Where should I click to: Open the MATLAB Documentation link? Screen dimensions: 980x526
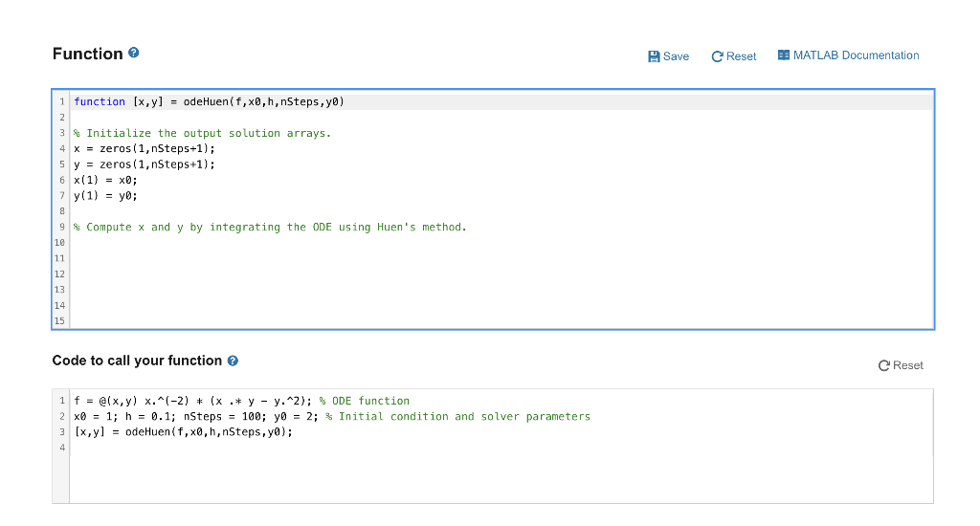coord(848,55)
